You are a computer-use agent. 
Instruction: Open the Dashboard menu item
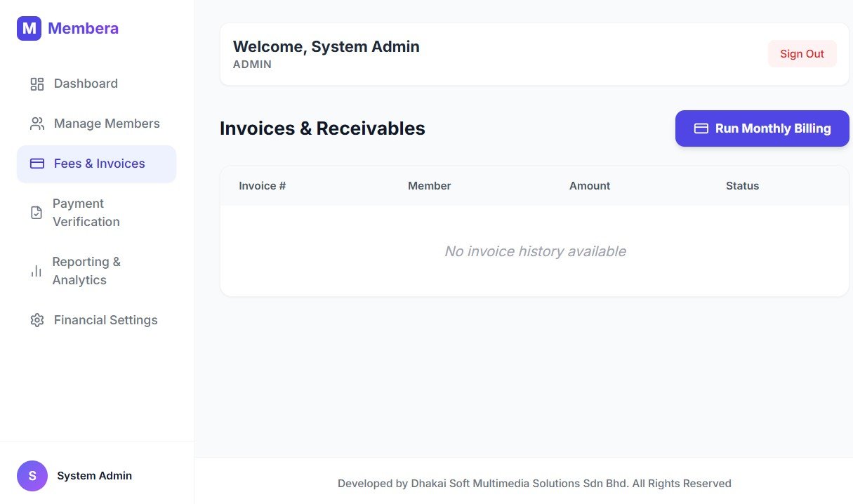[86, 84]
